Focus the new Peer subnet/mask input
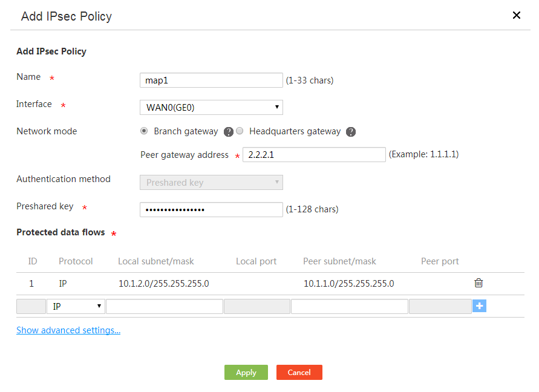Image resolution: width=539 pixels, height=392 pixels. point(349,306)
